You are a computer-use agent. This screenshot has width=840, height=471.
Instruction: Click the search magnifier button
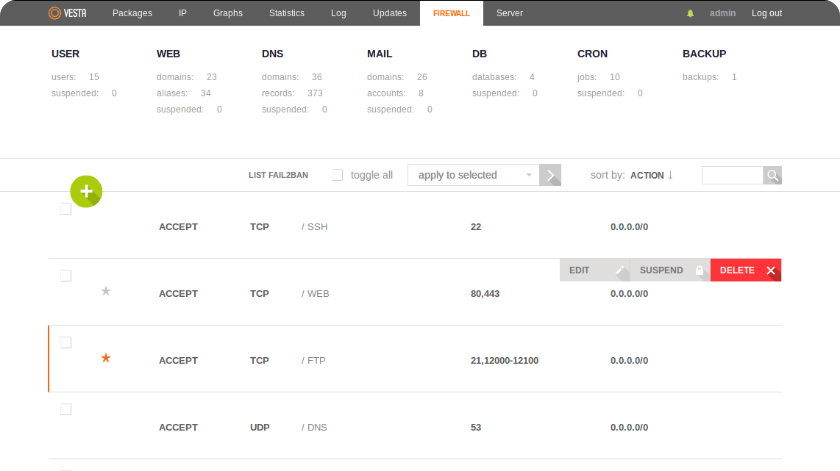click(772, 175)
